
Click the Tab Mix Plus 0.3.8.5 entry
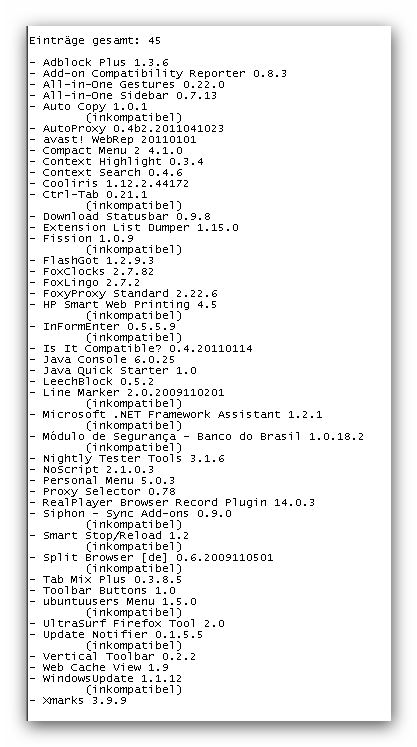(112, 580)
